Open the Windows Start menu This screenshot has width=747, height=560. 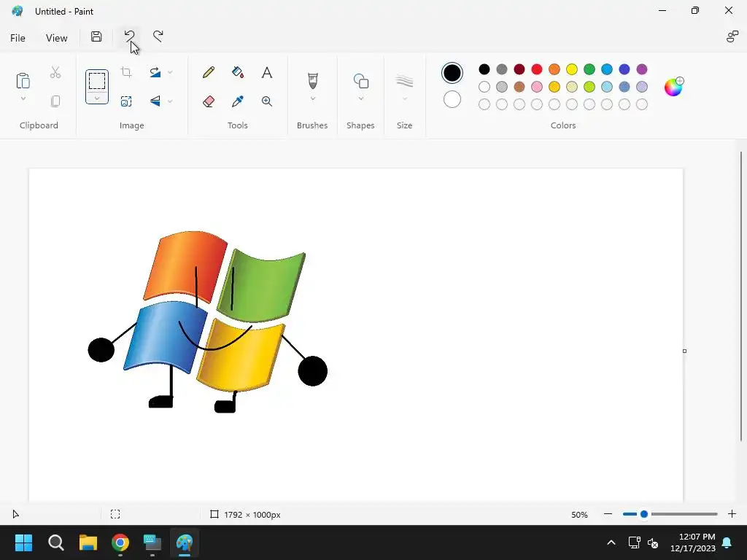coord(23,542)
